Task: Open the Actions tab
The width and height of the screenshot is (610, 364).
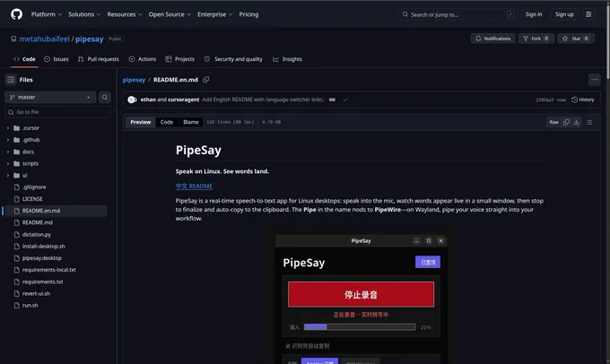Action: coord(143,59)
